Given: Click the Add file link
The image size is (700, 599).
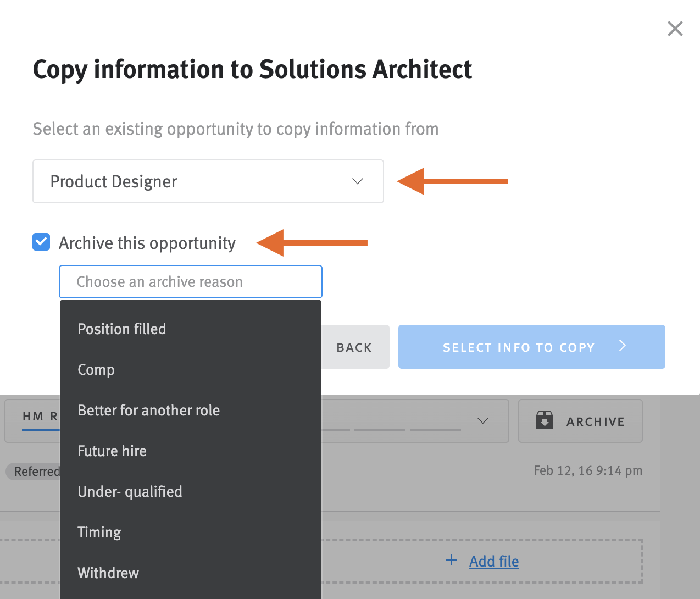Looking at the screenshot, I should tap(494, 561).
